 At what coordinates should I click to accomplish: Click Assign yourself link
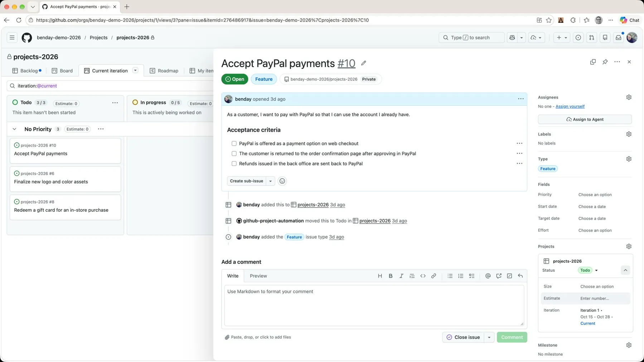pyautogui.click(x=570, y=106)
